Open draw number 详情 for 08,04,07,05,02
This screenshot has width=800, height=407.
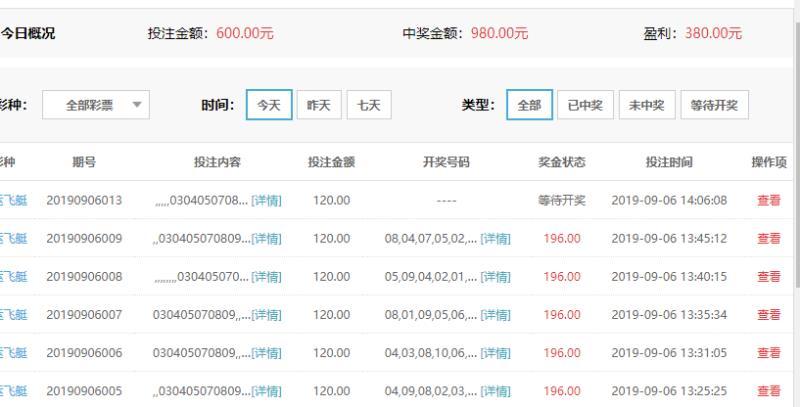tap(495, 239)
